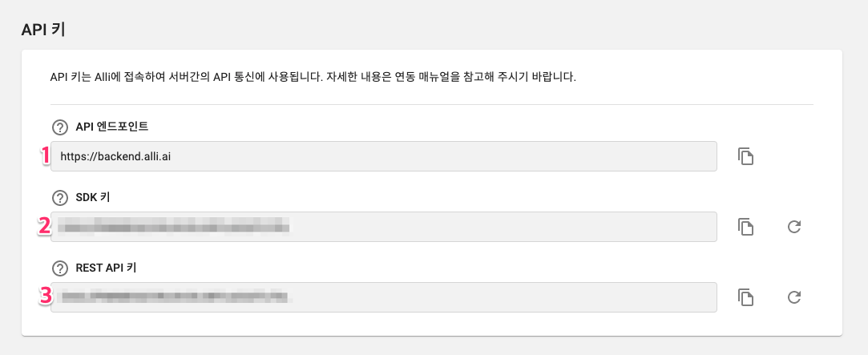Click help icon beside API 엔드포인트
The width and height of the screenshot is (868, 355).
[x=59, y=127]
